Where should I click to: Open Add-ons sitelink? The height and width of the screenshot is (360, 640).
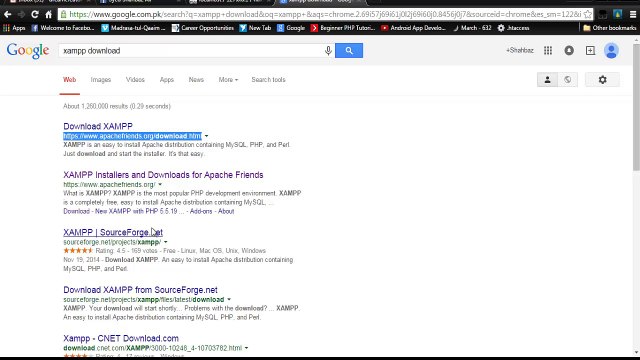201,211
